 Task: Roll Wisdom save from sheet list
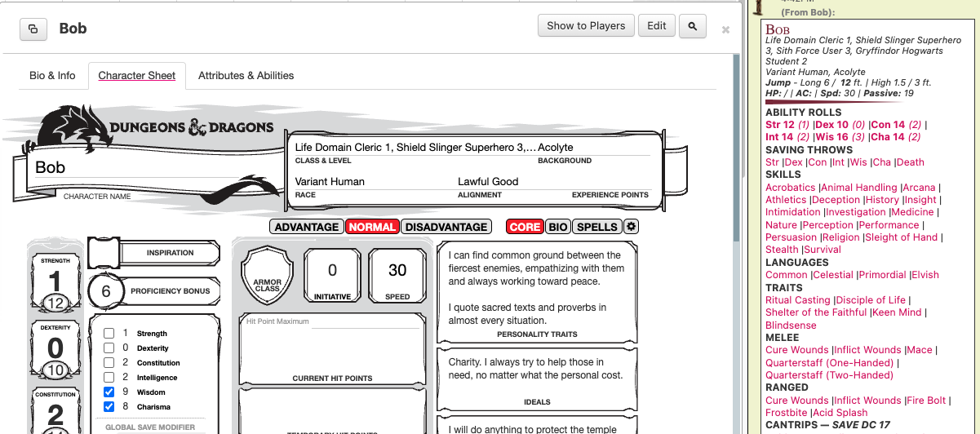point(151,392)
